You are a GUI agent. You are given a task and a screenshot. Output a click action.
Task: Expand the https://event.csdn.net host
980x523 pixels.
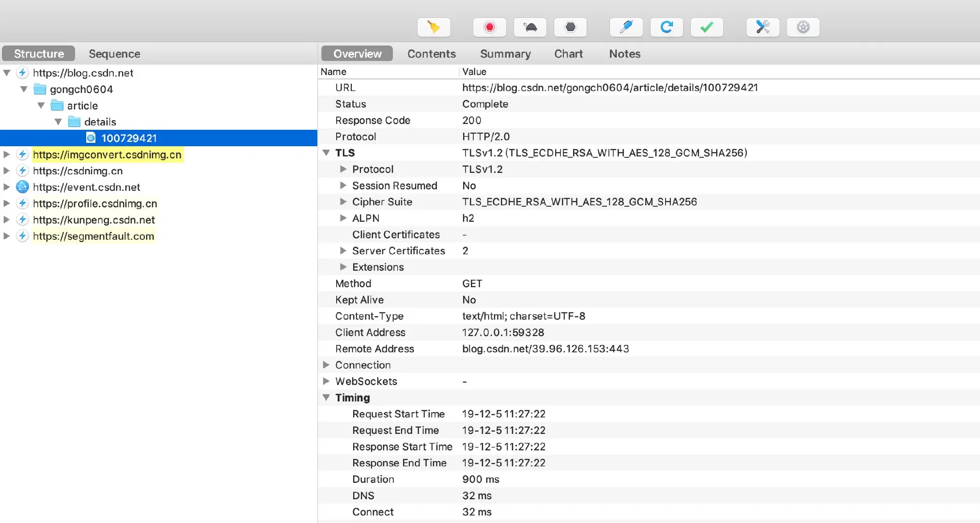pos(7,187)
